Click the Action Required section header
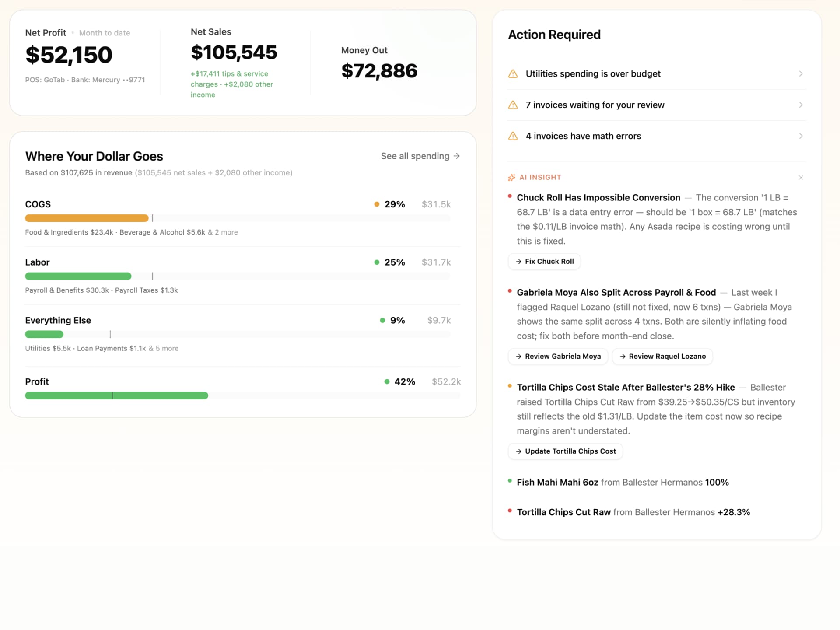This screenshot has width=840, height=630. pos(554,35)
